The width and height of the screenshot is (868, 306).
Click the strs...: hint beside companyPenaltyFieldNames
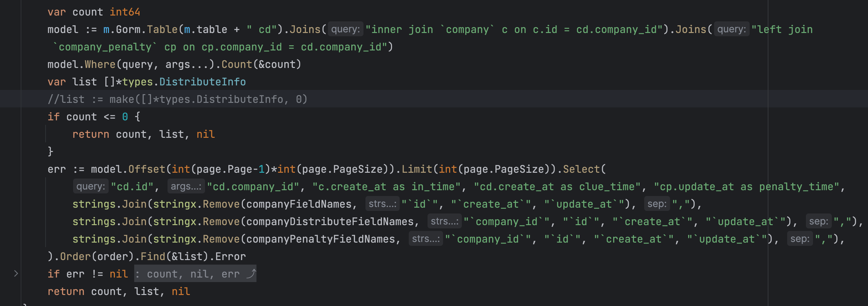(x=425, y=239)
